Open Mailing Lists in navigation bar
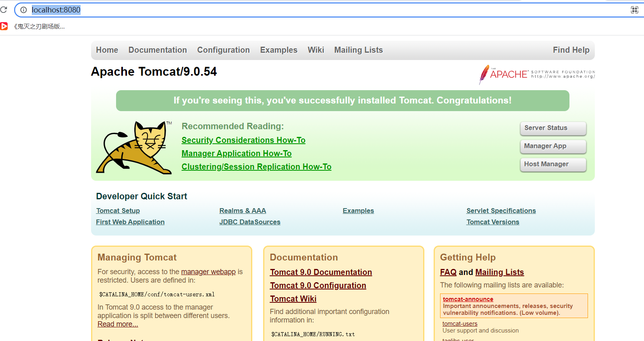This screenshot has width=644, height=341. [x=358, y=50]
